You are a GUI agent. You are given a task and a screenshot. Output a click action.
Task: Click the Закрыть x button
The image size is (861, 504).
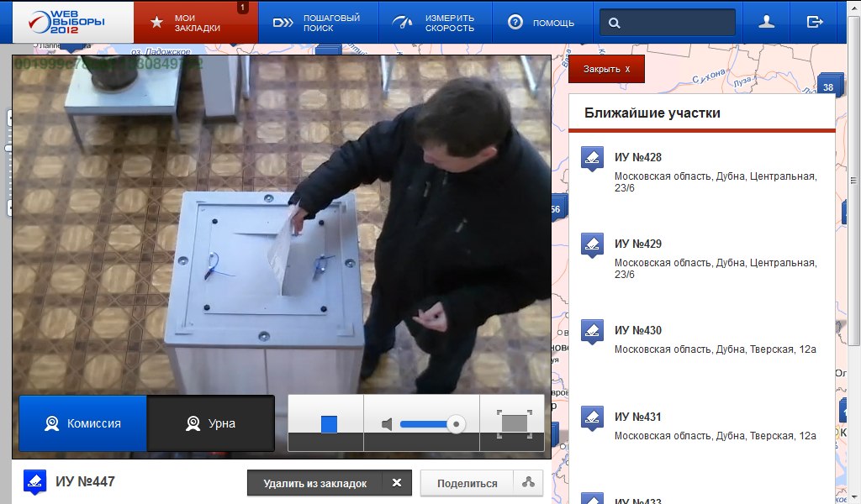(x=606, y=69)
